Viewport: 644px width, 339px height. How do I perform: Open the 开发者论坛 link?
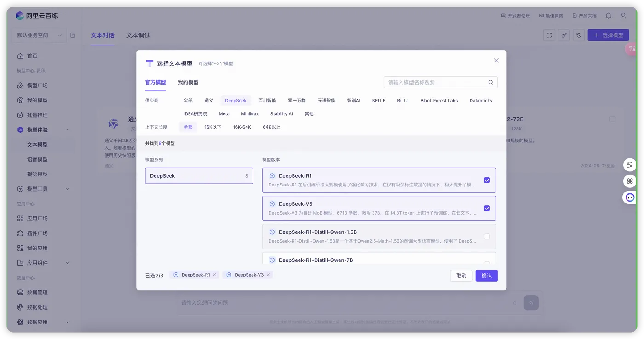(515, 16)
